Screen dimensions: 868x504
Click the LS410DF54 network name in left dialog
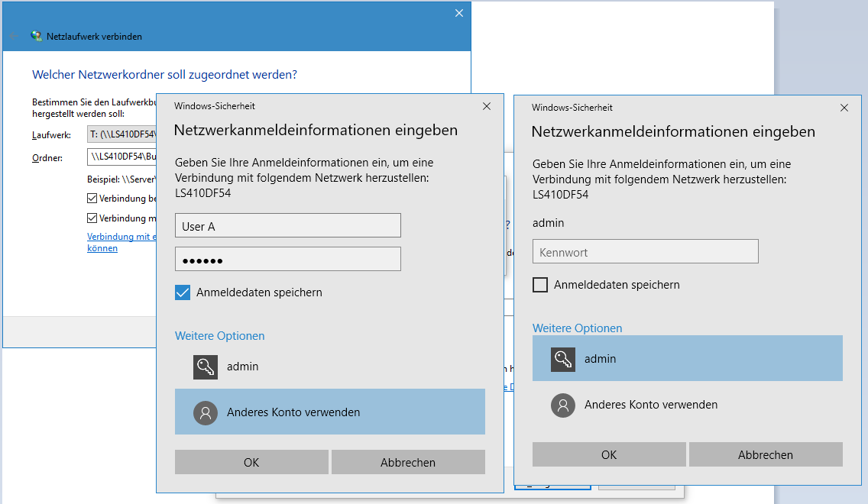[x=202, y=193]
